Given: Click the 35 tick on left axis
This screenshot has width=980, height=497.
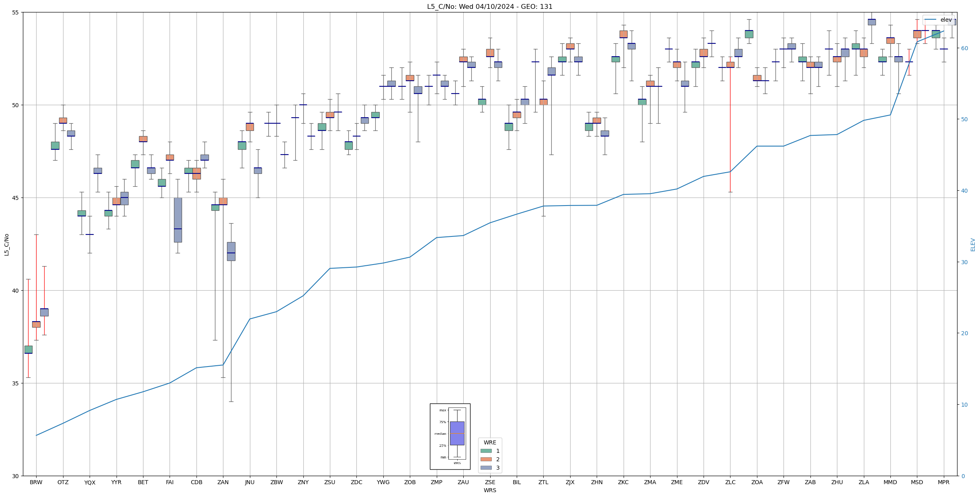Looking at the screenshot, I should point(16,383).
